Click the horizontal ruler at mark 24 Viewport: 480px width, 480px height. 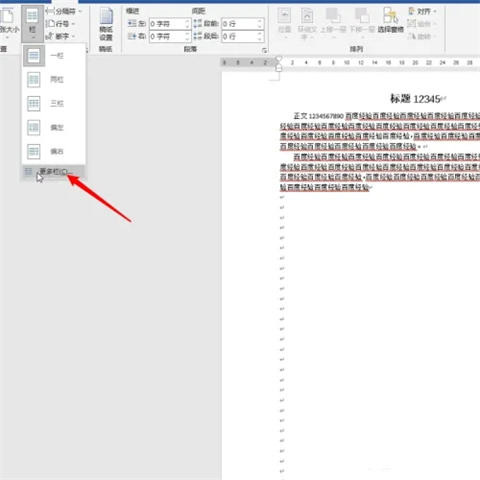point(442,63)
